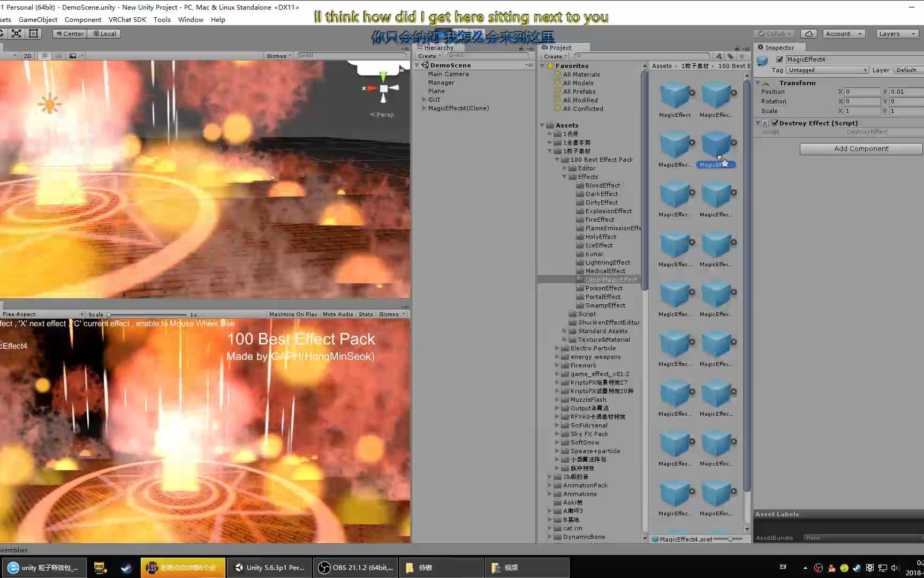Toggle scene effects image icon
The height and width of the screenshot is (578, 924).
click(73, 56)
